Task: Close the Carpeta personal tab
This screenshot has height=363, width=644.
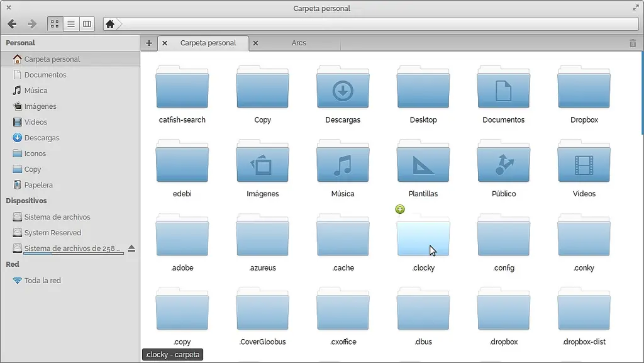Action: click(x=165, y=43)
